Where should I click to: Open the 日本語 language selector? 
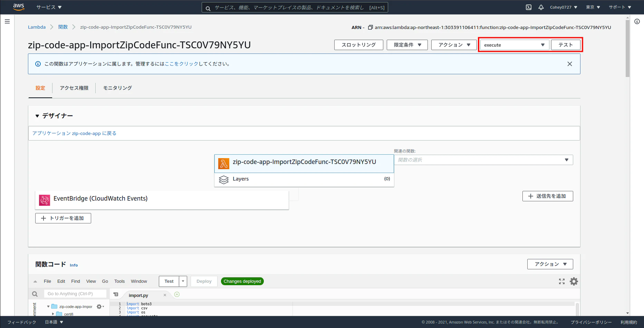coord(54,322)
